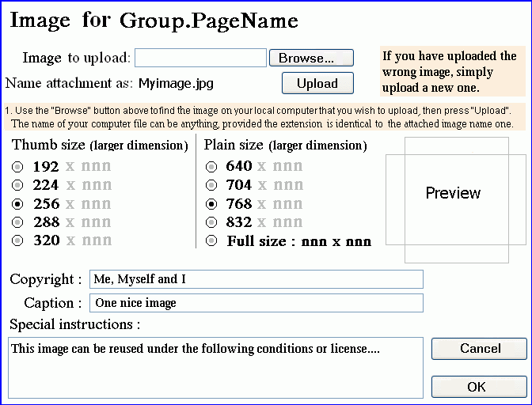Image resolution: width=532 pixels, height=405 pixels.
Task: Click the 'Name attachment as:' label
Action: (x=69, y=83)
